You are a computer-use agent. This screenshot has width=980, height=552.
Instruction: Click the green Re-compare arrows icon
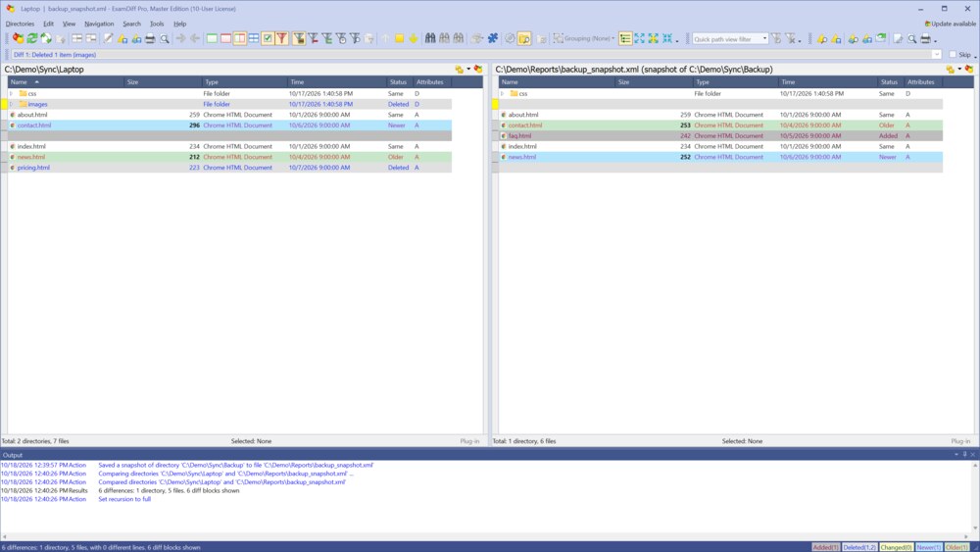[x=32, y=39]
